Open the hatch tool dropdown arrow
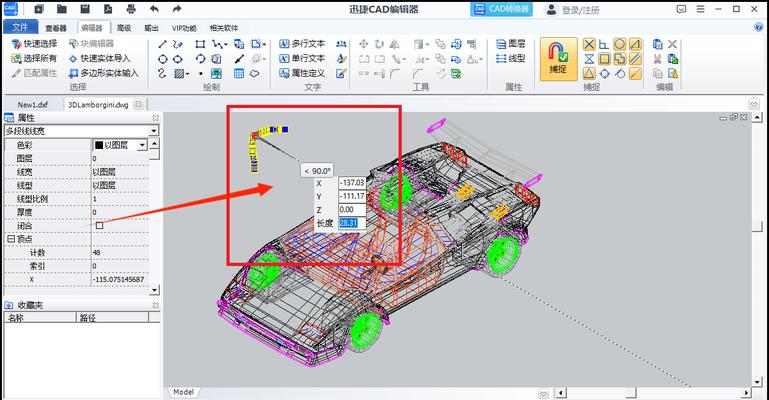769x400 pixels. click(187, 74)
